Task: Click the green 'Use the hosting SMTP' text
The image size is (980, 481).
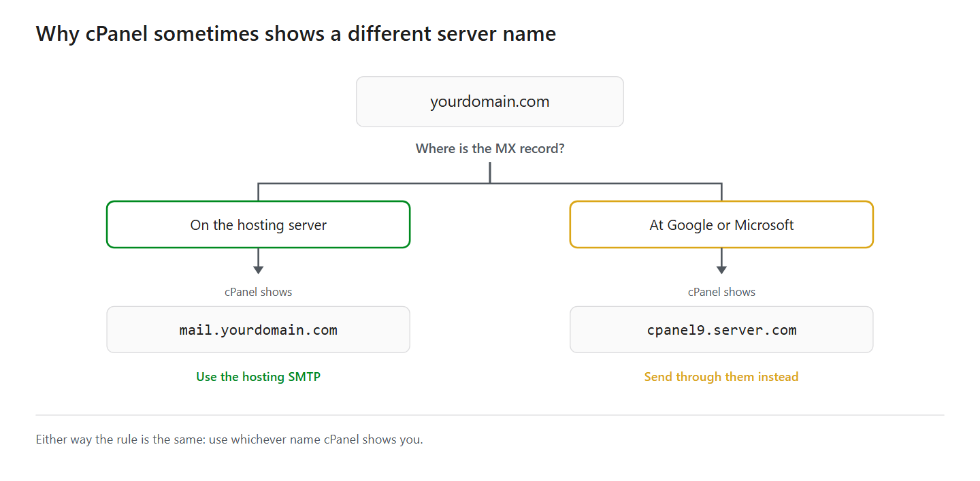Action: pos(259,376)
